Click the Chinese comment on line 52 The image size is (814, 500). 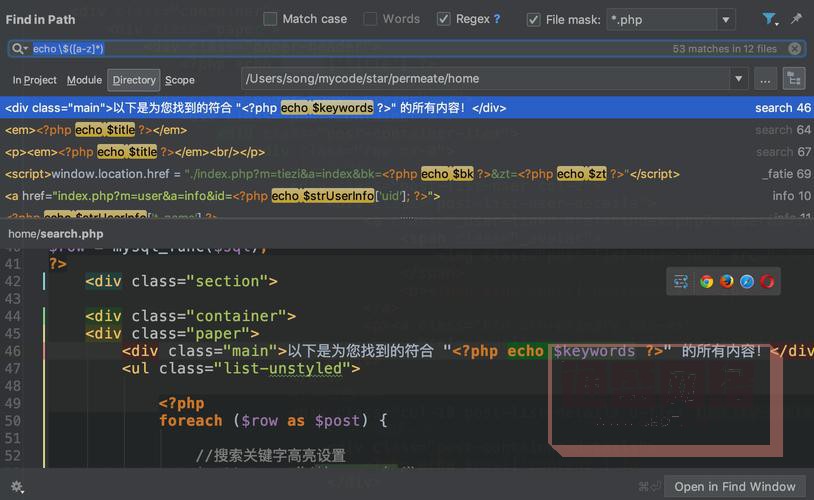pos(270,456)
